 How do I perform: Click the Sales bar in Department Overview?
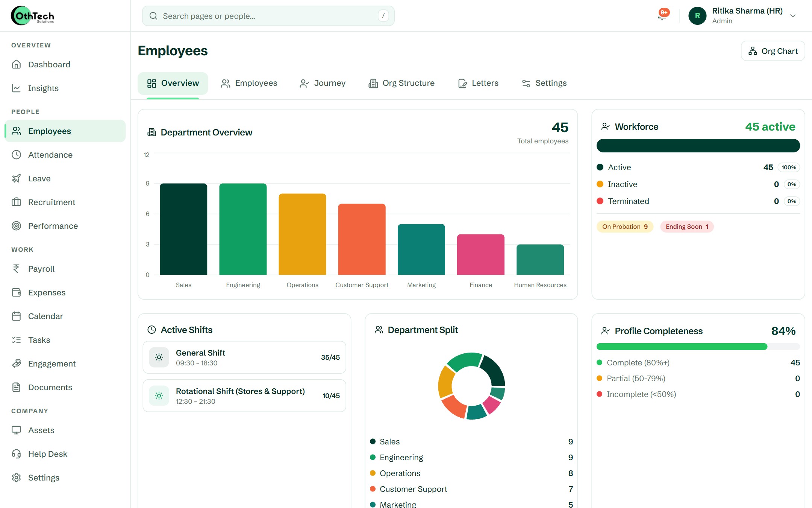(x=183, y=229)
